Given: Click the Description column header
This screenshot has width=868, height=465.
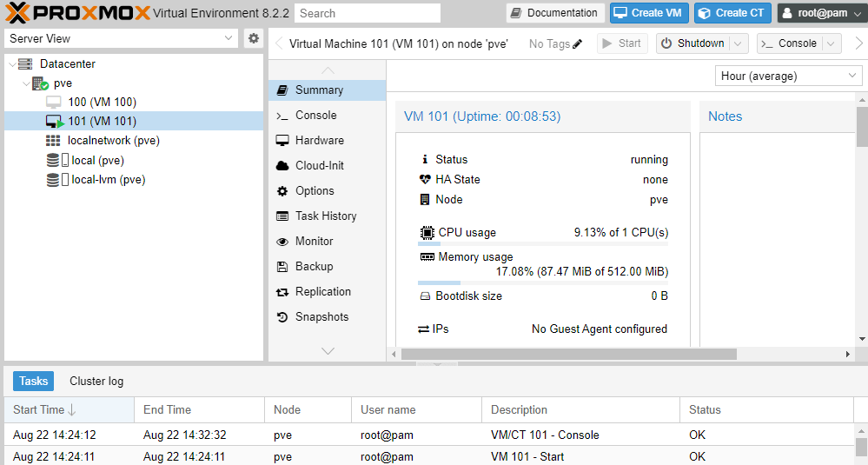Looking at the screenshot, I should pos(580,409).
